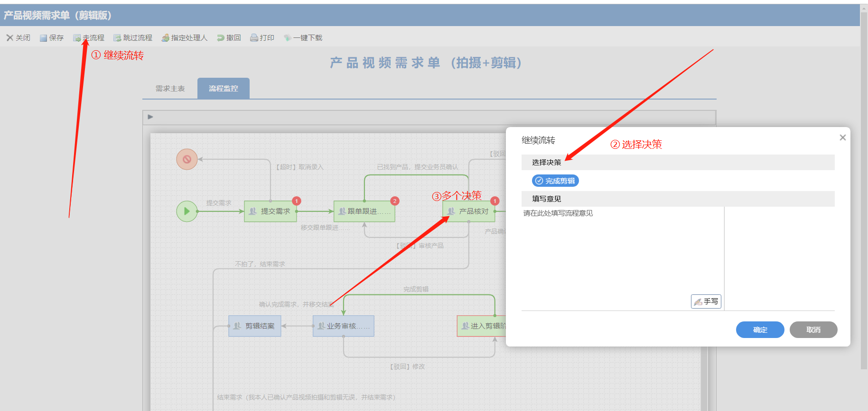Select the 产品核对 flow node
Viewport: 868px width, 411px height.
pos(469,211)
